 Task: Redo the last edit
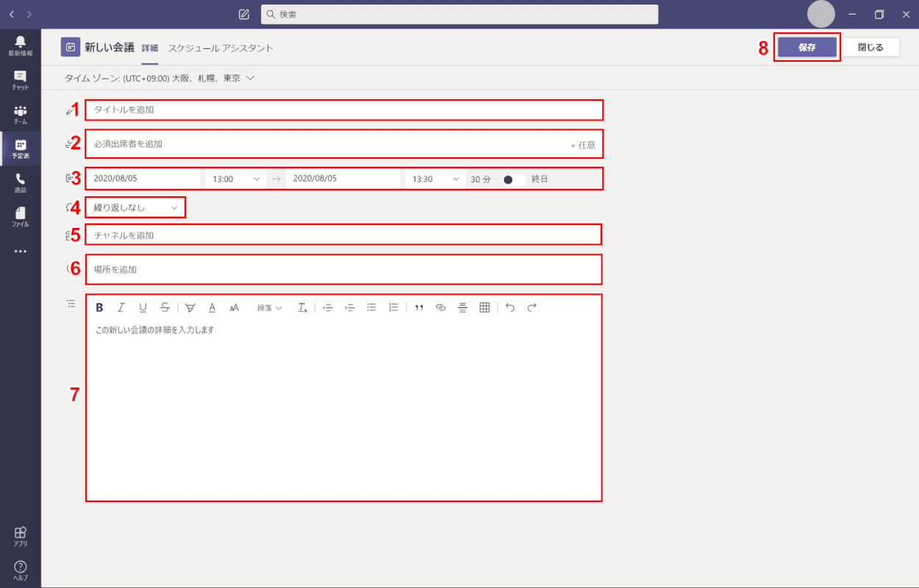532,308
